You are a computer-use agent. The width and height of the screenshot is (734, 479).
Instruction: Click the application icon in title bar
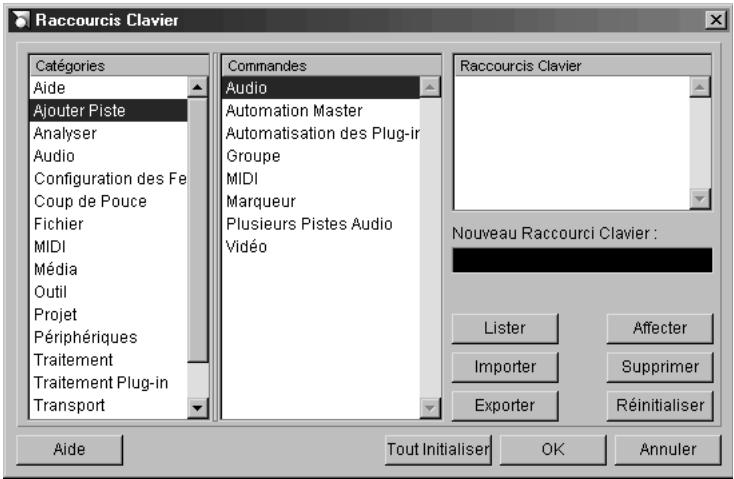[20, 20]
